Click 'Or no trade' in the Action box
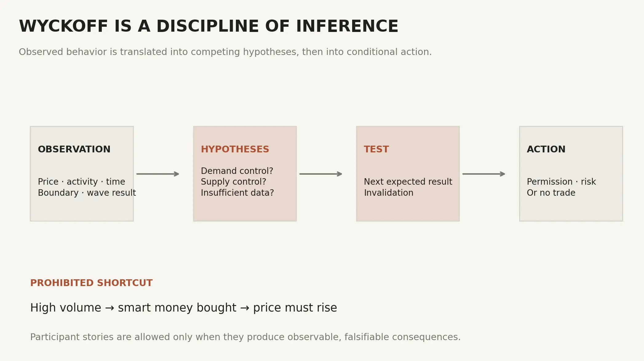The image size is (644, 361). tap(551, 193)
